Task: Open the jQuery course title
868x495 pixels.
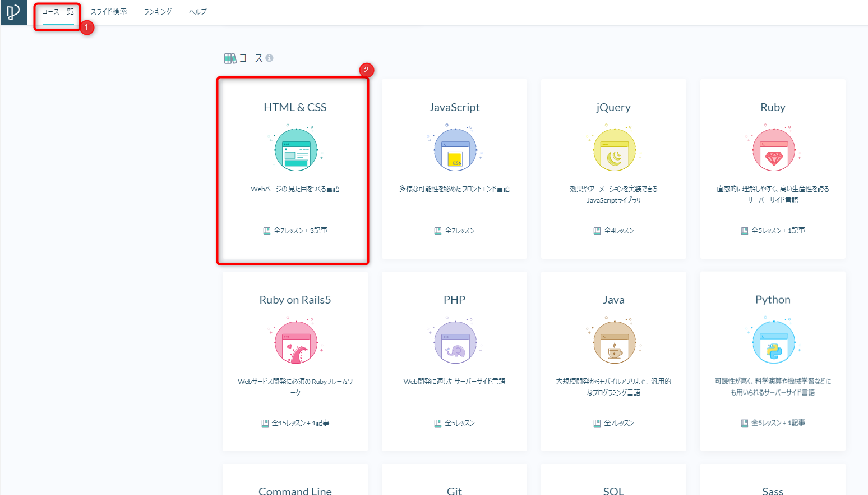Action: (614, 107)
